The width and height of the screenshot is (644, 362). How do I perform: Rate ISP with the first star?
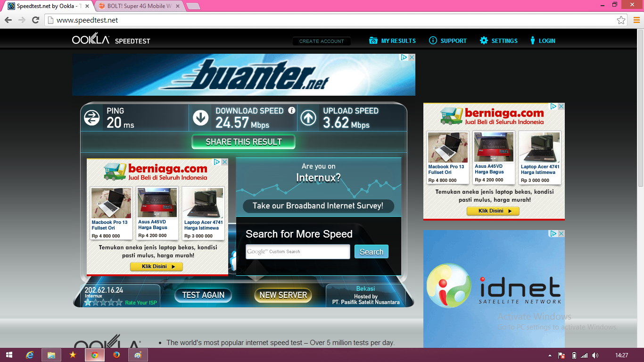88,302
